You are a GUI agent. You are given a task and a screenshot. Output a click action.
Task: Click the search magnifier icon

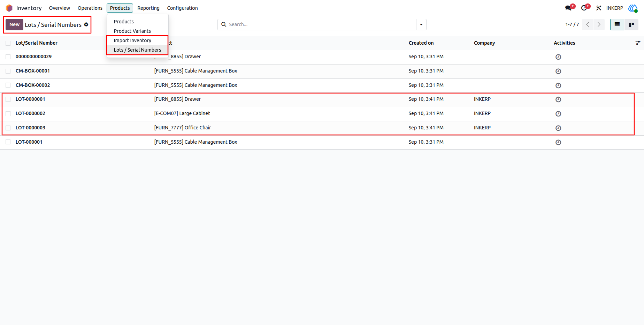tap(224, 24)
